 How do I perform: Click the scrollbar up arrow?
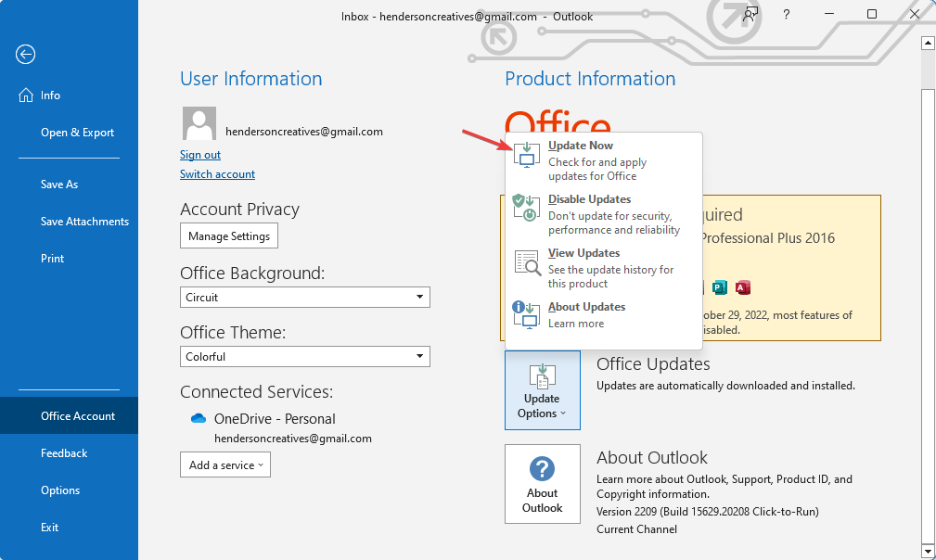click(x=928, y=43)
